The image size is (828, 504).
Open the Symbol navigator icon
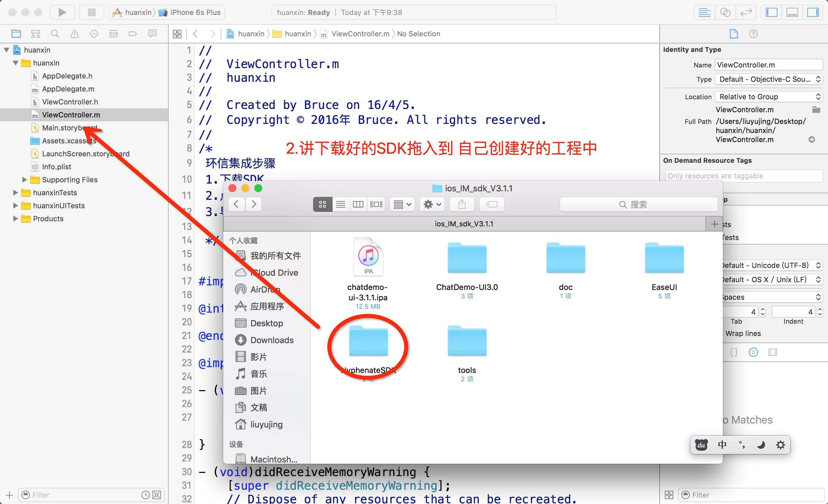coord(36,34)
